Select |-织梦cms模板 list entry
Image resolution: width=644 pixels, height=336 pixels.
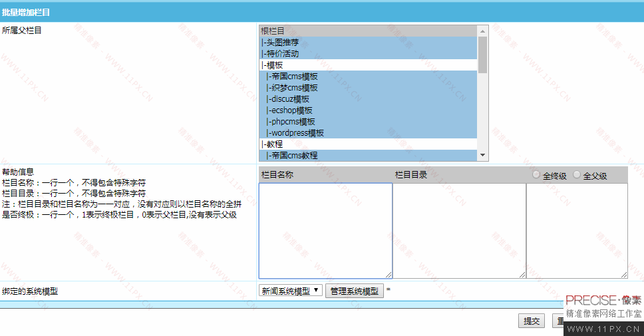368,87
